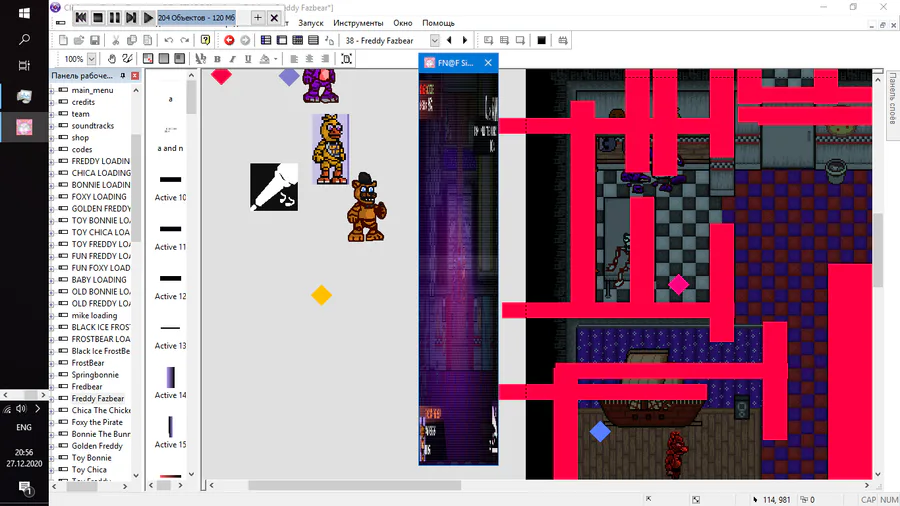Close the playback bar with X
Viewport: 900px width, 506px height.
(x=274, y=18)
